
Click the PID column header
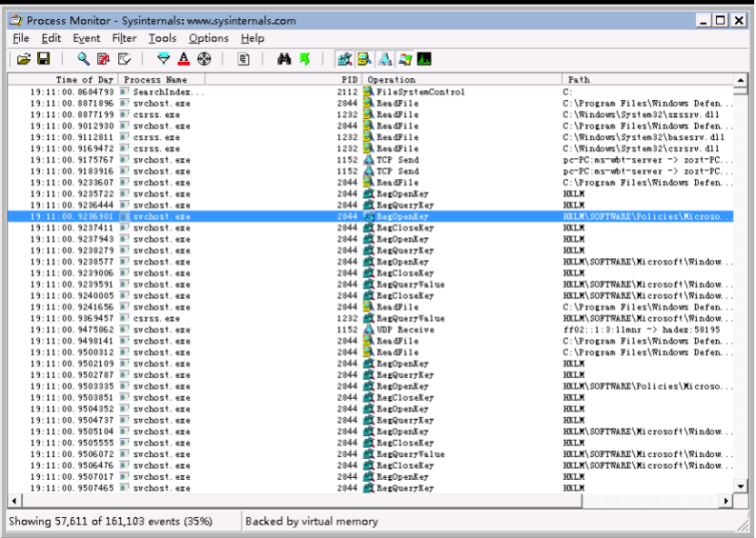point(283,80)
